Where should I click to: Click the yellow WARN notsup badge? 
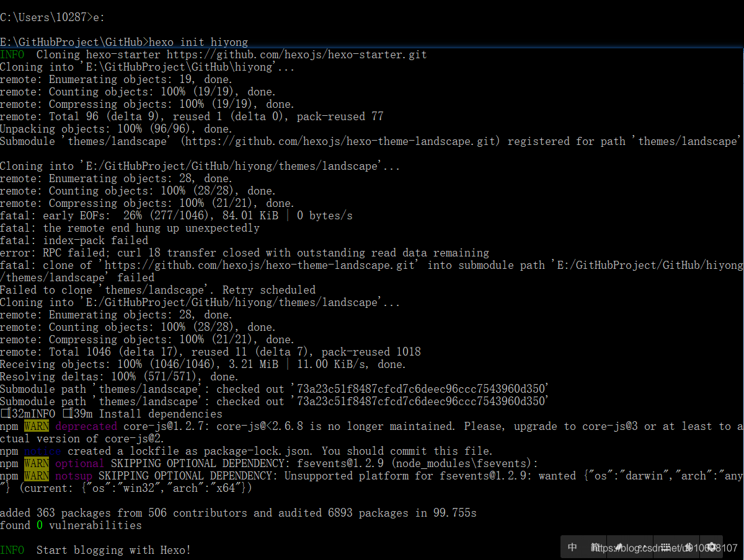click(35, 475)
